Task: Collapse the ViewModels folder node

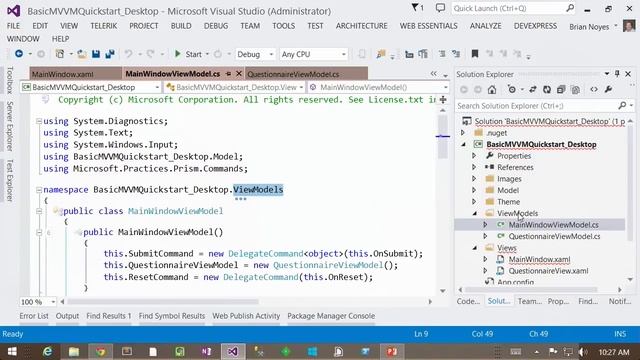Action: (475, 213)
